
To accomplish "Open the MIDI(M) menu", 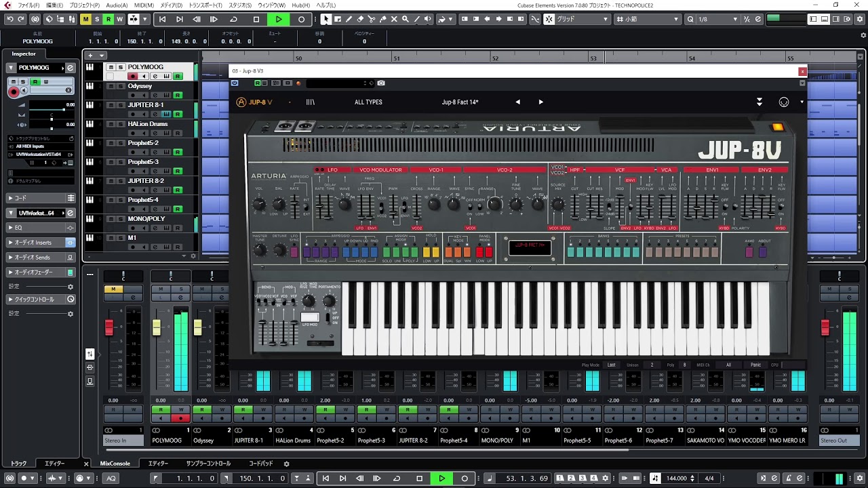I will tap(144, 5).
